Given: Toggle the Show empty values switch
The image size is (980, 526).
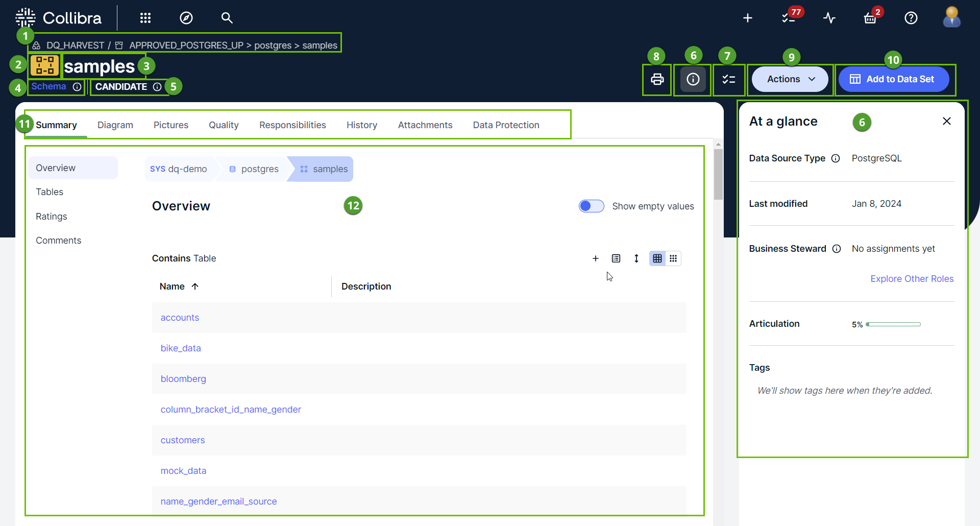Looking at the screenshot, I should pos(591,206).
